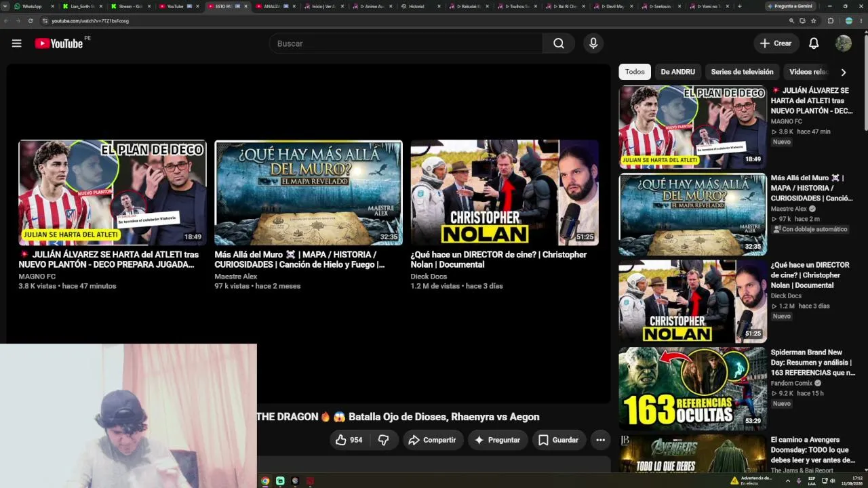
Task: Open Maestre Alex channel under end-screen video
Action: (236, 277)
